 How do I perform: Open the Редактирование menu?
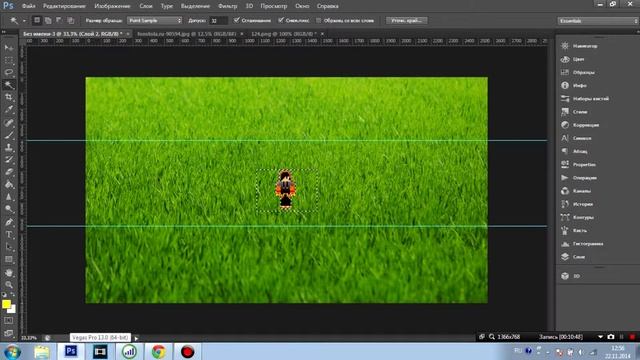pos(64,6)
